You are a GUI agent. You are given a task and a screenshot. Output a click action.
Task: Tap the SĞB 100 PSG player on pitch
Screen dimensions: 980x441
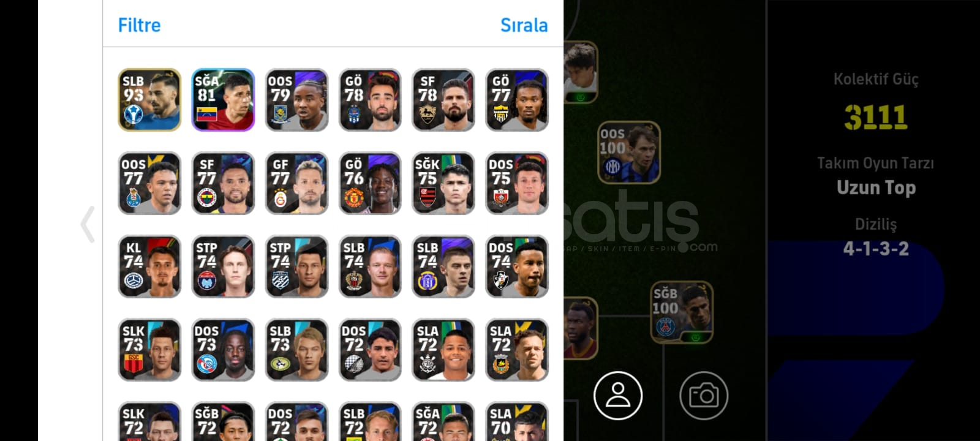[x=682, y=312]
